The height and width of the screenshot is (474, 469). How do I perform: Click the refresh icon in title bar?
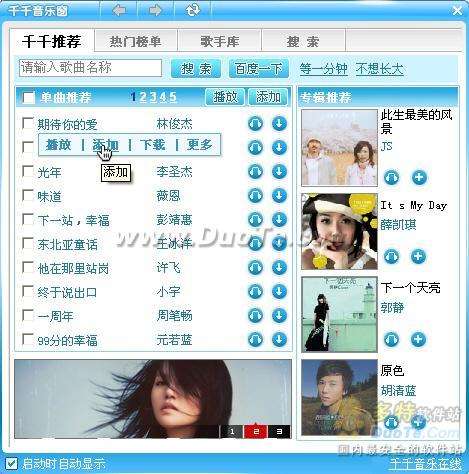[x=193, y=10]
